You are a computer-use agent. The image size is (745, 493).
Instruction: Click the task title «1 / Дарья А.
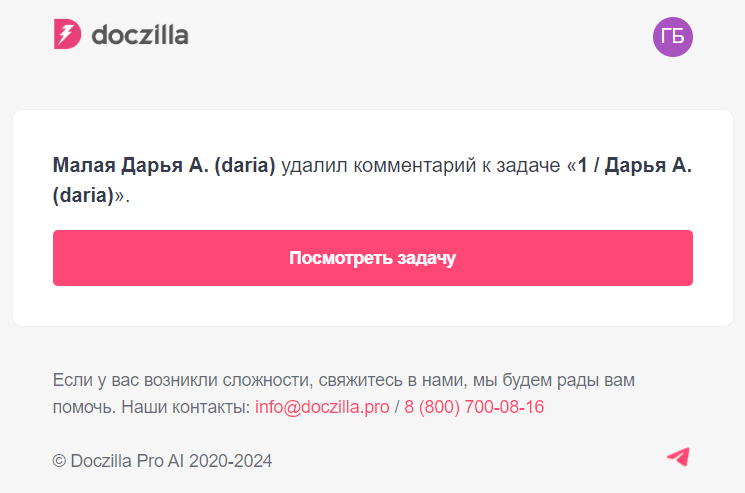(x=634, y=166)
